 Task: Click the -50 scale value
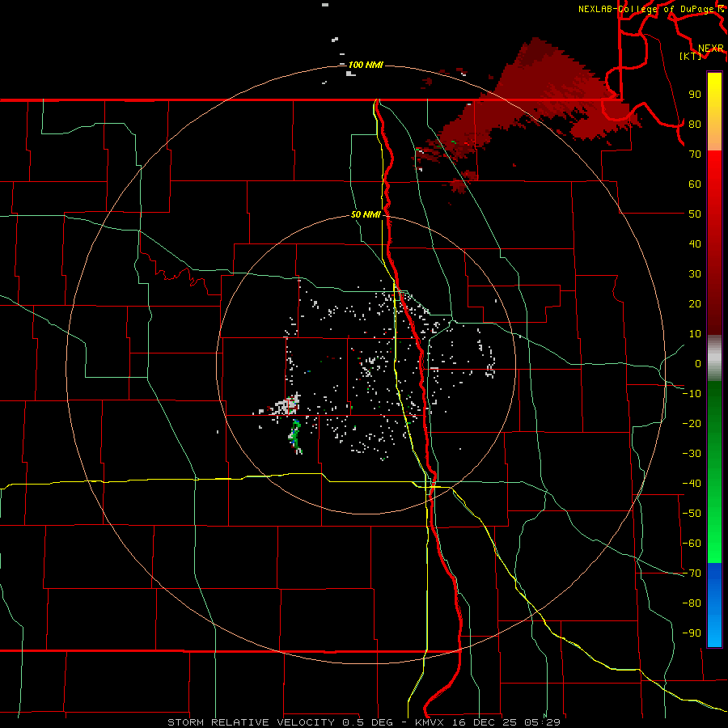(x=692, y=514)
